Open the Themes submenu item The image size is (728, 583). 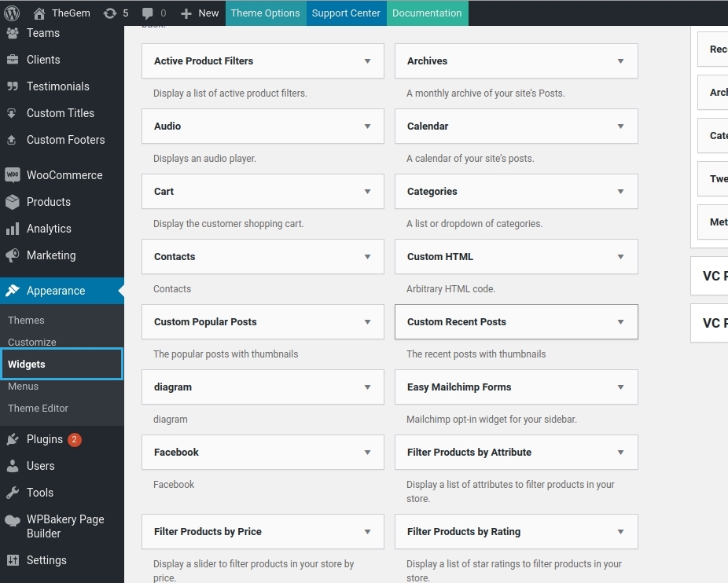[26, 321]
